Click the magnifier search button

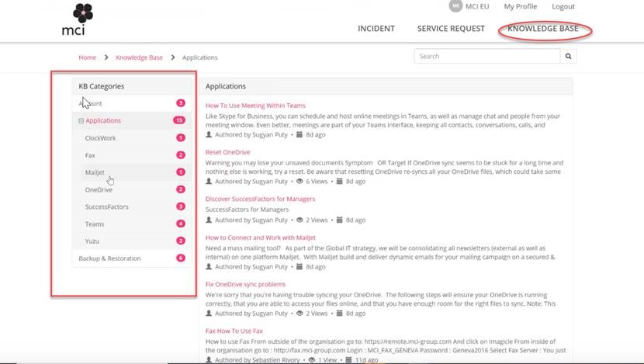pyautogui.click(x=568, y=57)
